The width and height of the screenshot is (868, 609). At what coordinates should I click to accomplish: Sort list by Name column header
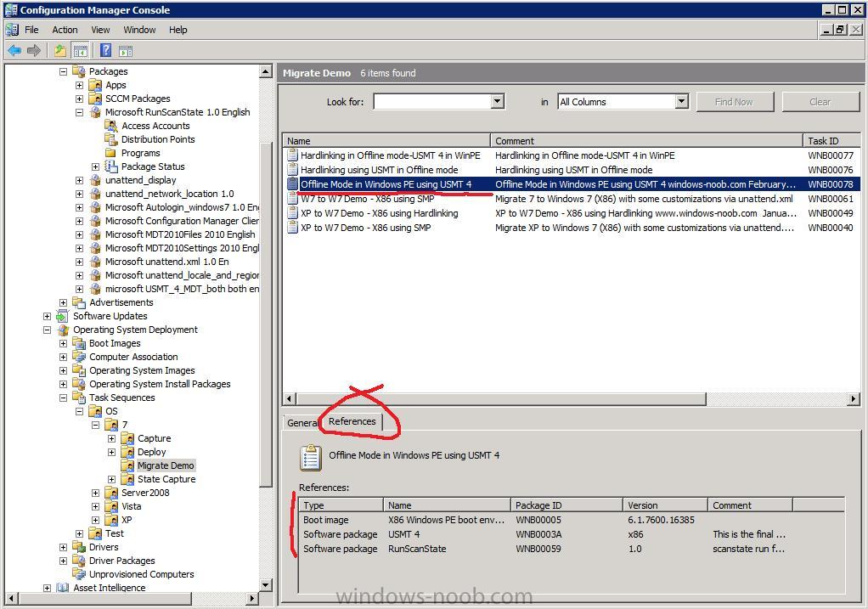click(x=386, y=141)
